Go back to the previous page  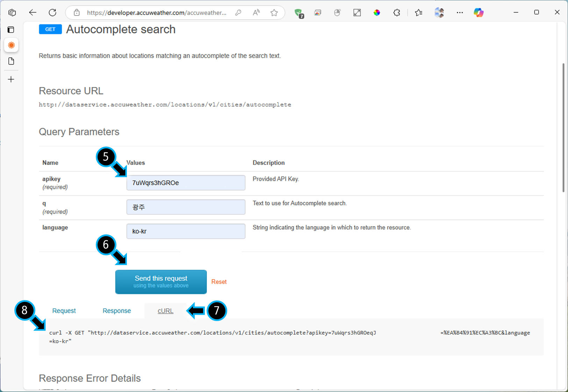pyautogui.click(x=33, y=13)
